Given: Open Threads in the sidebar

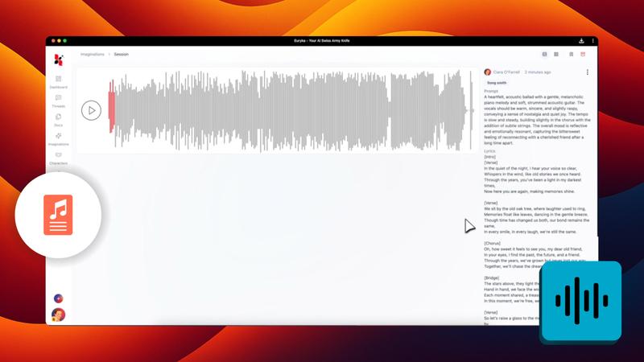Looking at the screenshot, I should click(58, 101).
